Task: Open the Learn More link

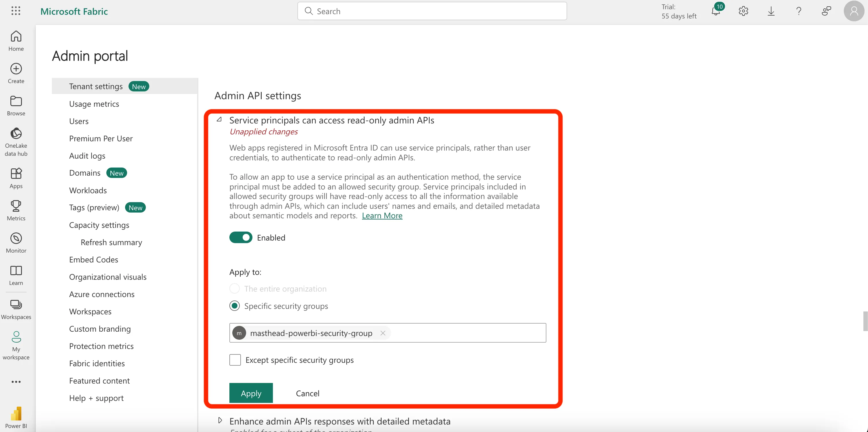Action: (382, 215)
